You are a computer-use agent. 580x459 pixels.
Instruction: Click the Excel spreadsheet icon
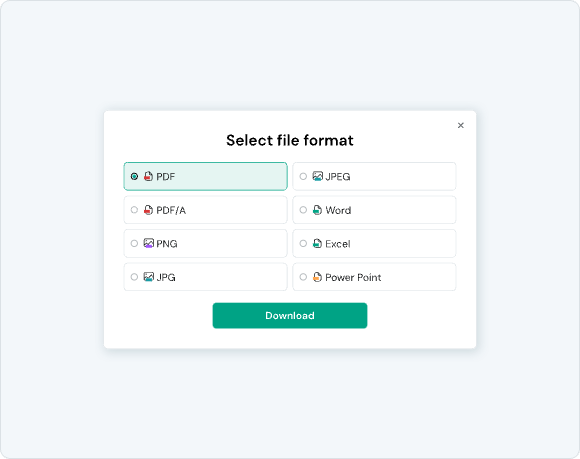pos(317,243)
